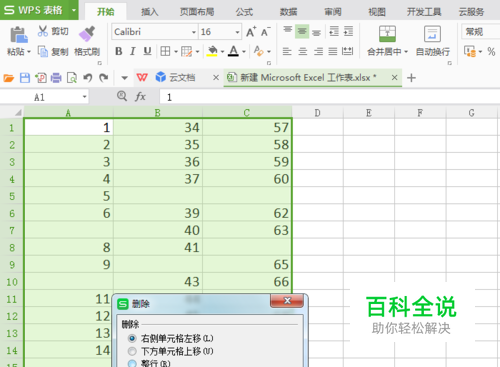Toggle underline formatting
The height and width of the screenshot is (367, 500).
(x=147, y=51)
